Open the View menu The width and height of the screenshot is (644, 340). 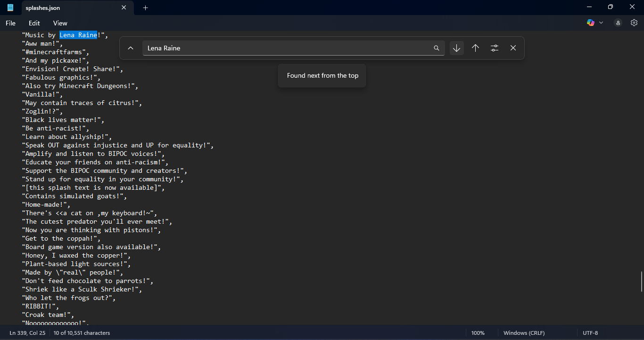click(x=60, y=23)
